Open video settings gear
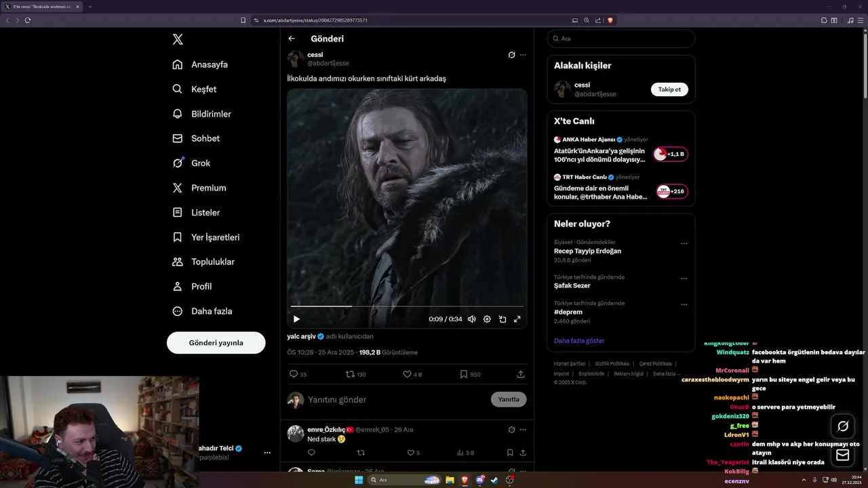 [x=487, y=319]
